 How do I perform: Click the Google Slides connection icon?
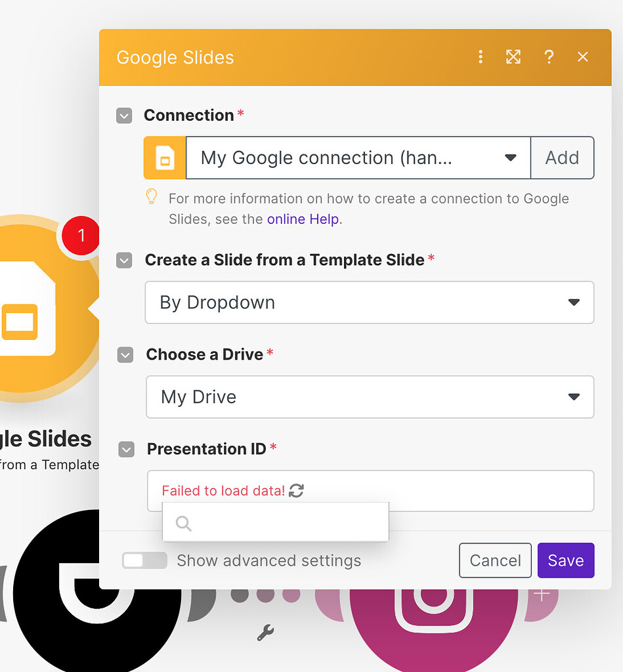click(165, 157)
